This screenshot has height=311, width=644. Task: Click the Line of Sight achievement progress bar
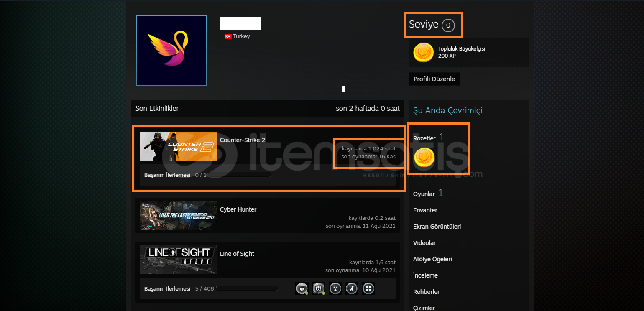(x=247, y=288)
